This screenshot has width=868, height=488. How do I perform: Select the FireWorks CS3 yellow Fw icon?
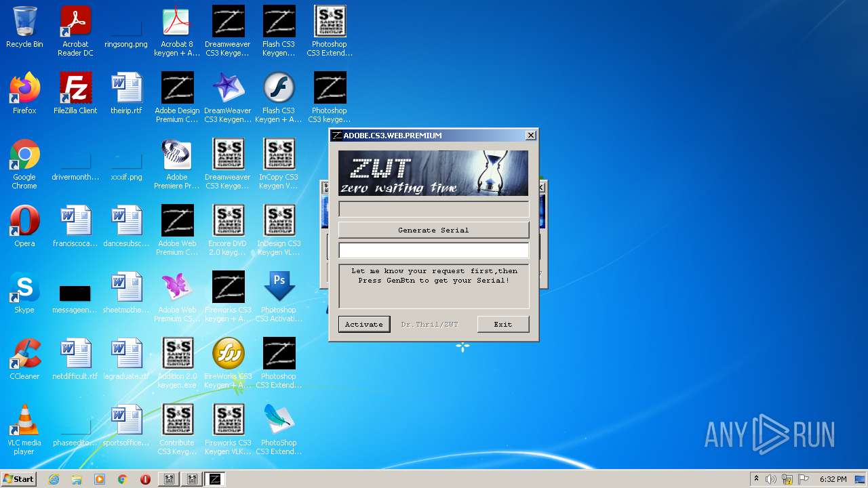tap(228, 363)
